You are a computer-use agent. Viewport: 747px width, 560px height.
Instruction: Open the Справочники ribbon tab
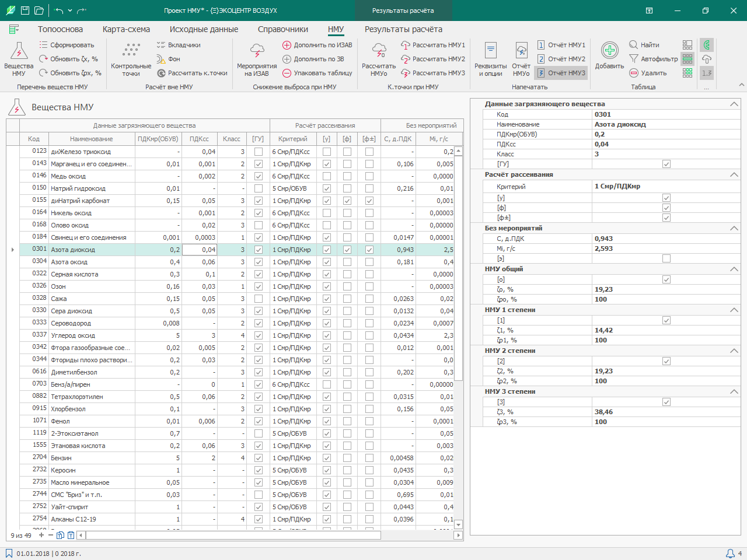pyautogui.click(x=282, y=29)
